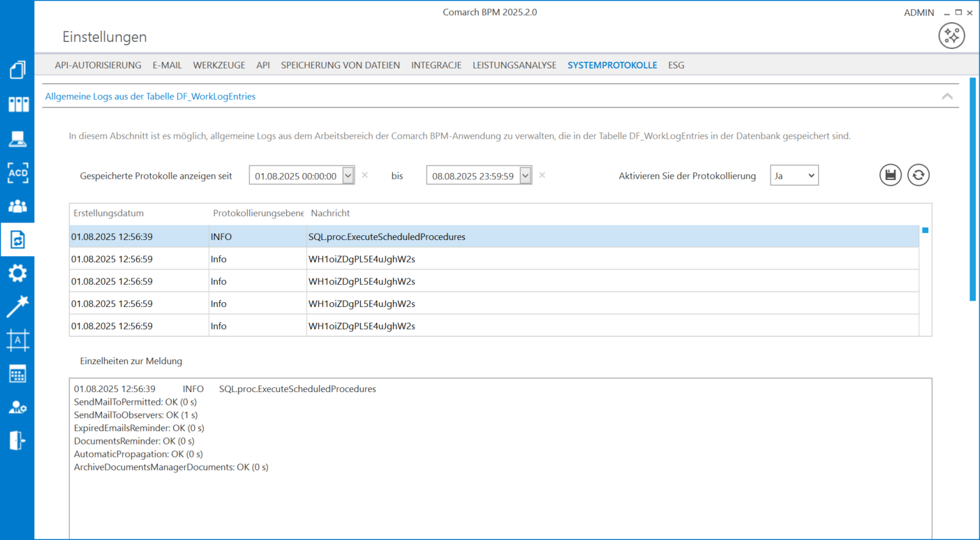Open the documents icon in sidebar
This screenshot has height=540, width=980.
pos(17,70)
